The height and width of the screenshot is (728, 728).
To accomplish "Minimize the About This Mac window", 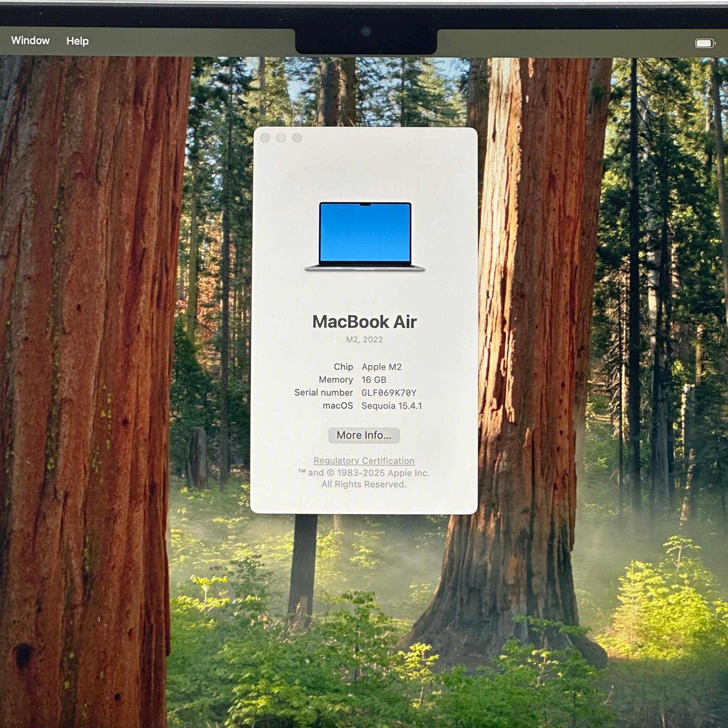I will pos(281,138).
